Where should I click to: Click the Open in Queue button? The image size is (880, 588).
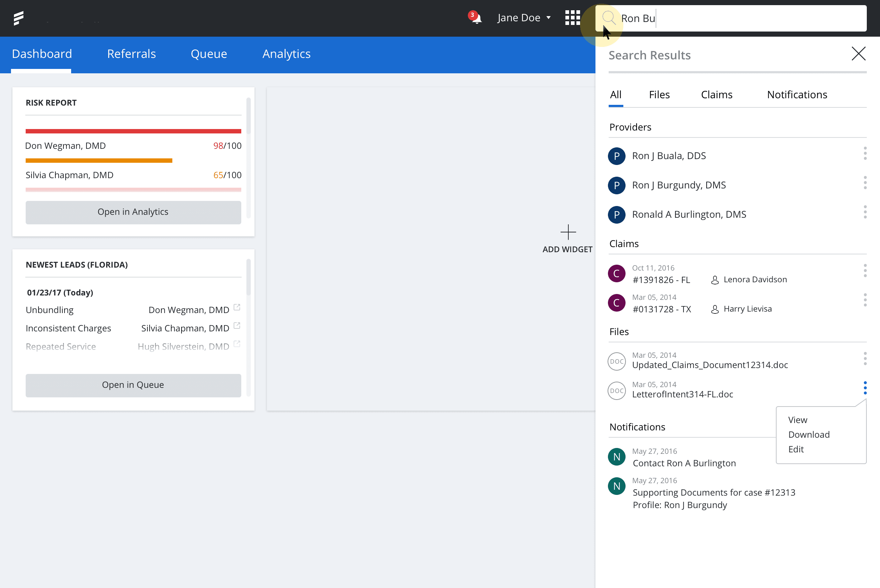click(x=133, y=385)
